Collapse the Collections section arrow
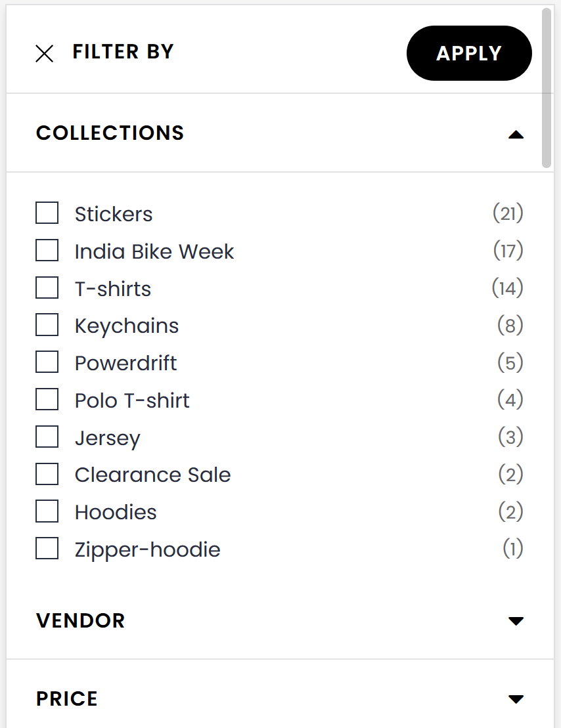 point(516,135)
